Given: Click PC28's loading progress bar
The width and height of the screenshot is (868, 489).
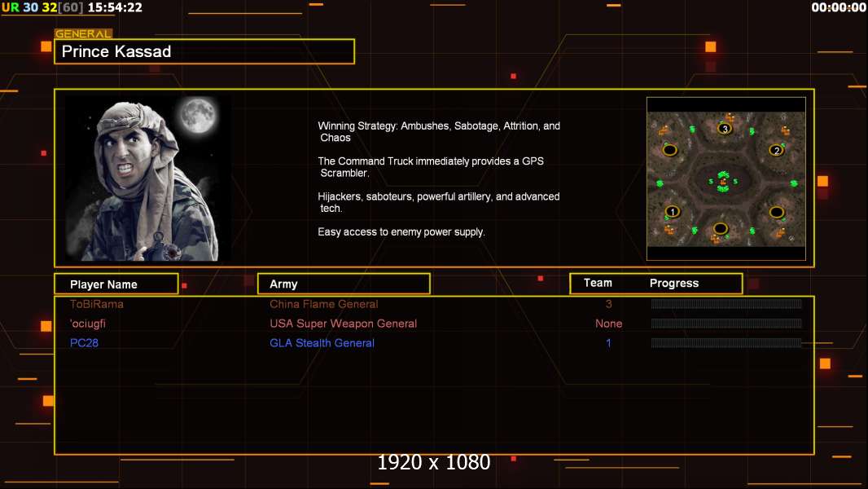Looking at the screenshot, I should coord(726,343).
